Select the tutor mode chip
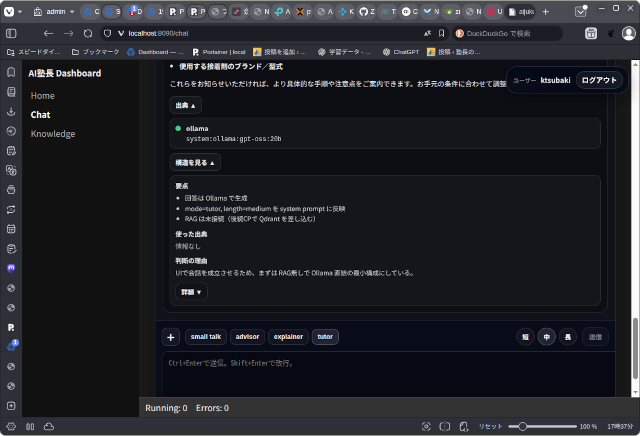This screenshot has height=436, width=640. pos(325,337)
